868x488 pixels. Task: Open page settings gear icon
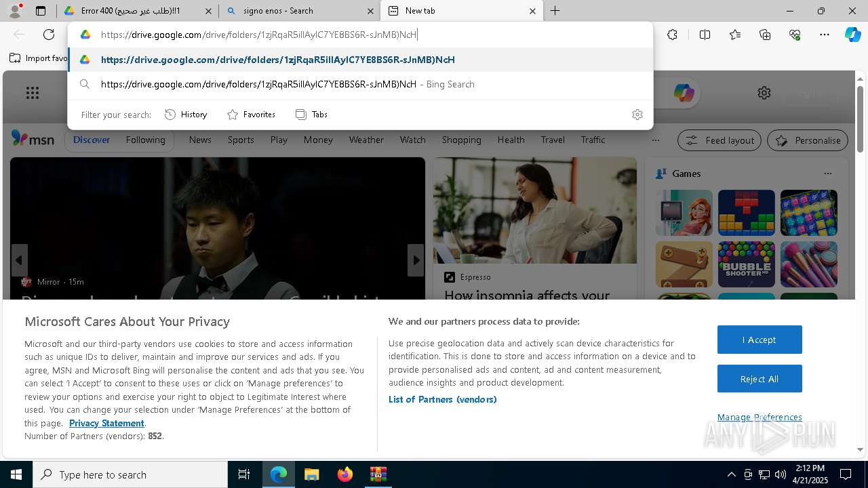tap(764, 93)
